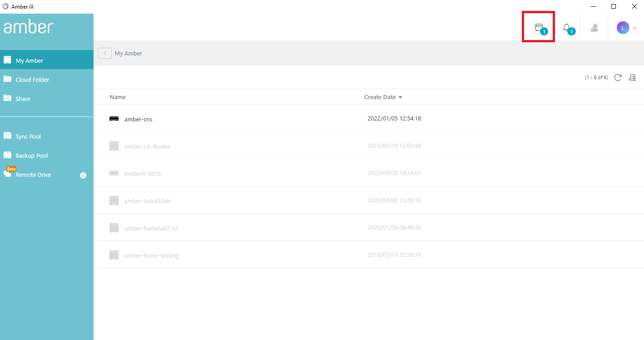This screenshot has height=340, width=644.
Task: Open the list sort options icon
Action: point(632,77)
